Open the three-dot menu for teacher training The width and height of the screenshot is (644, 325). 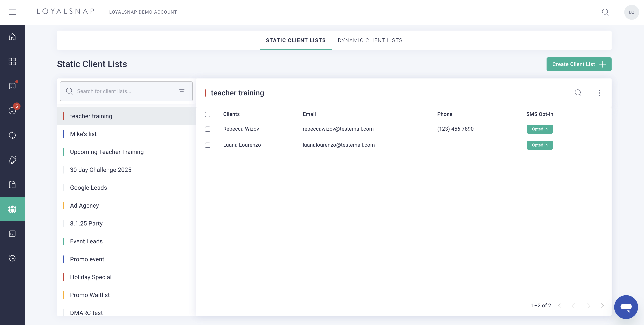pyautogui.click(x=600, y=93)
